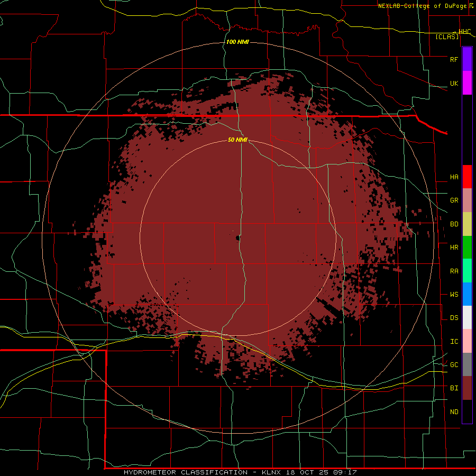Click the 'HA' legend label
The width and height of the screenshot is (476, 476).
[x=454, y=177]
